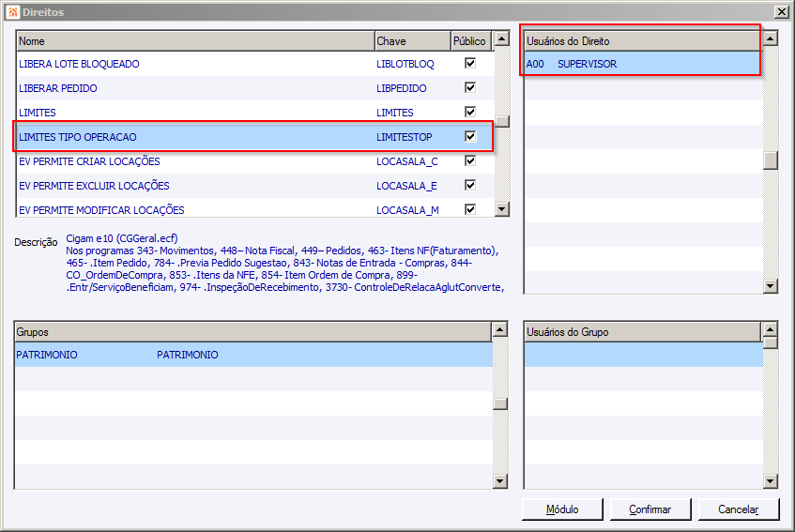Select user A00 SUPERVISOR in Usuários do Direito
This screenshot has width=795, height=532.
(643, 64)
